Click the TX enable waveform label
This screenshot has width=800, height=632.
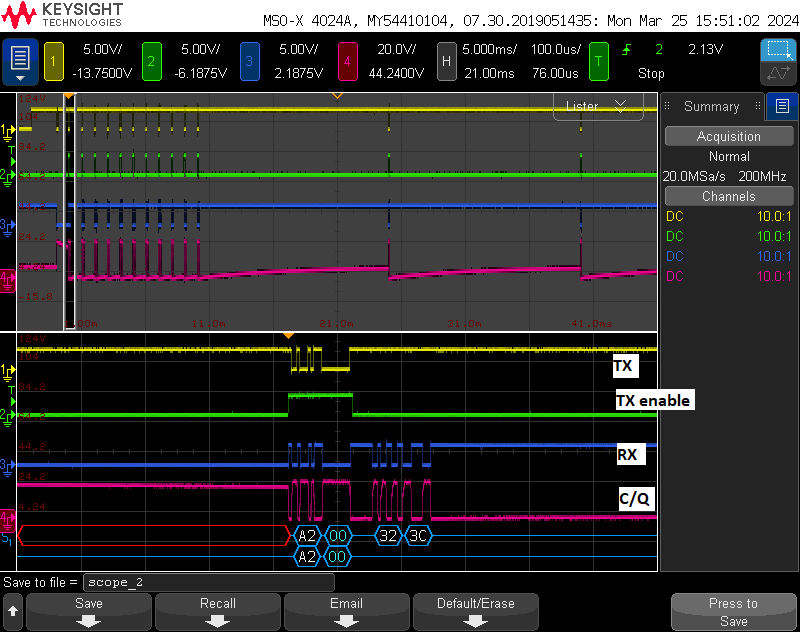[653, 400]
